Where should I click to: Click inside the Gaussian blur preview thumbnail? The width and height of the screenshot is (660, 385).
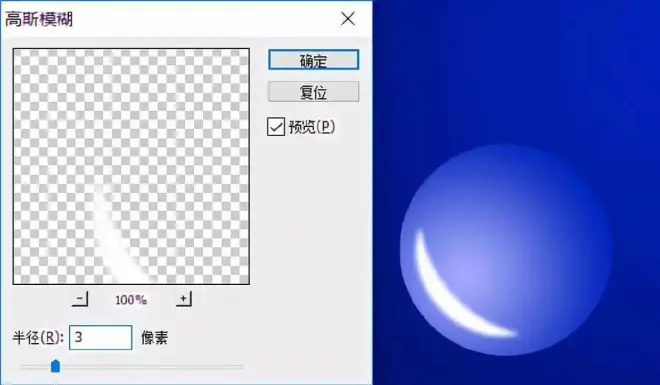point(131,167)
